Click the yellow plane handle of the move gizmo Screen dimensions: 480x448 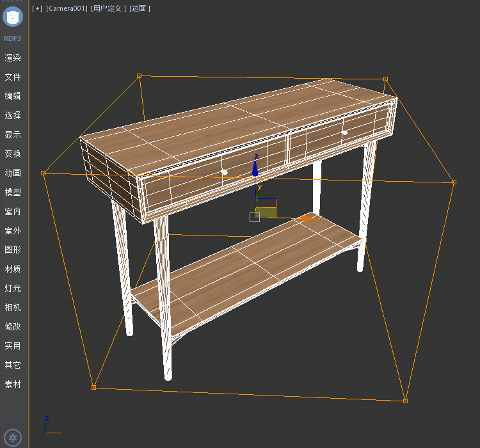point(266,212)
